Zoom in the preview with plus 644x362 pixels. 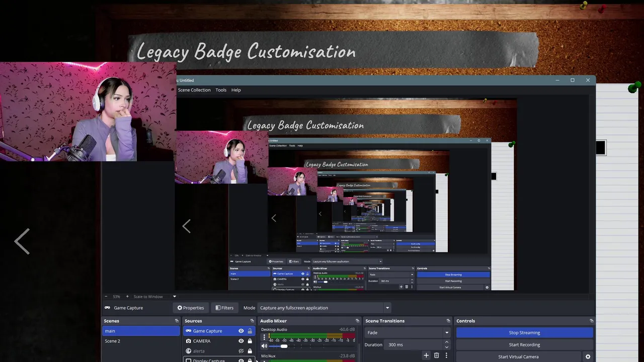[127, 297]
